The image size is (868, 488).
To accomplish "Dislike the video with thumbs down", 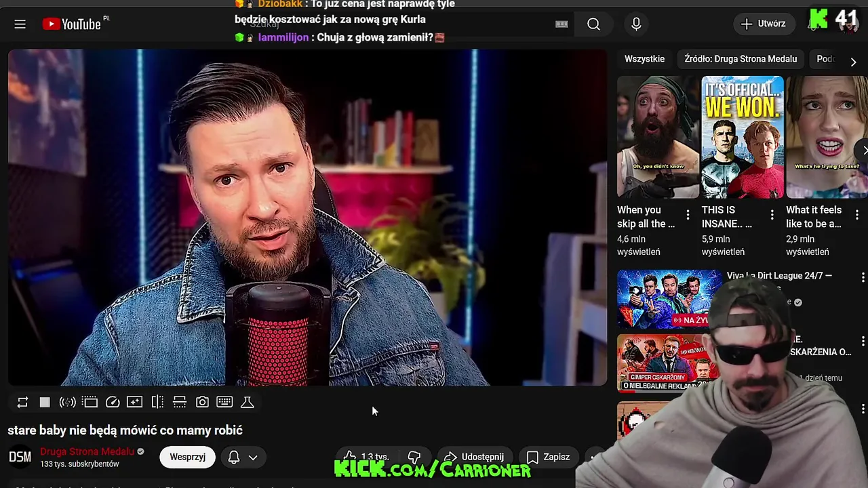I will click(414, 457).
